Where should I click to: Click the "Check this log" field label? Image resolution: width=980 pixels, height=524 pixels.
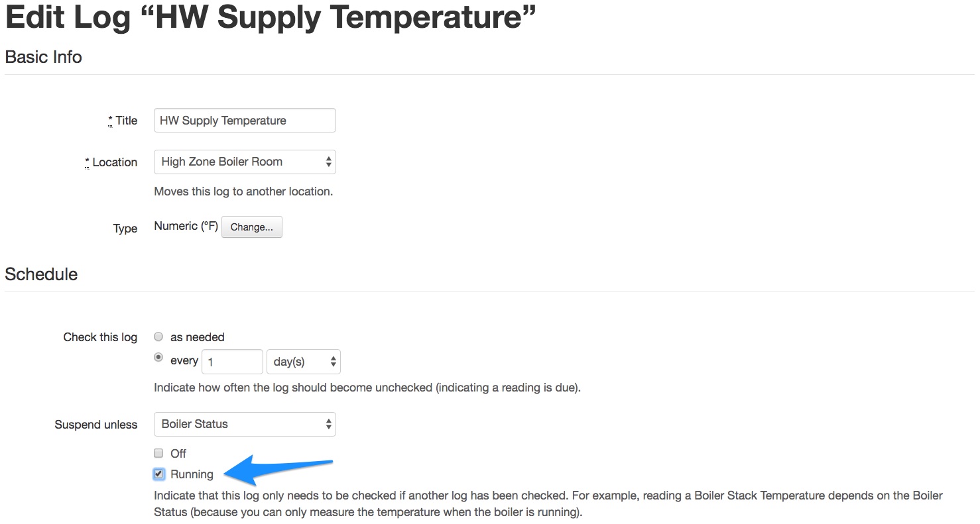click(100, 337)
